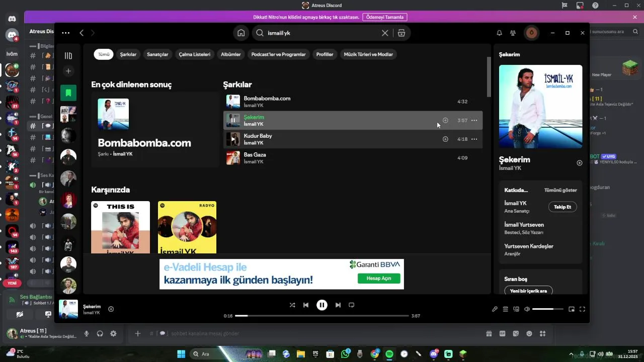This screenshot has width=644, height=362.
Task: Mute Spotify volume speaker icon
Action: (527, 309)
